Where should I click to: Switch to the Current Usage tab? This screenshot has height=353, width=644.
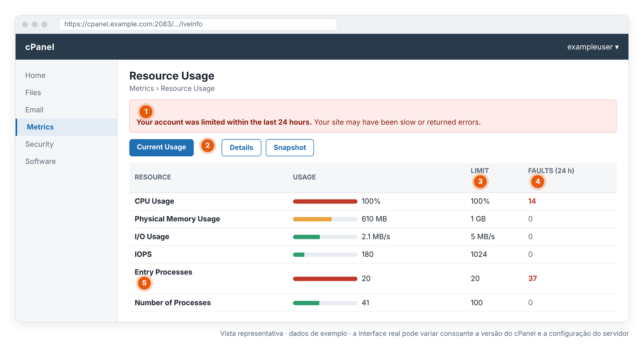coord(161,147)
